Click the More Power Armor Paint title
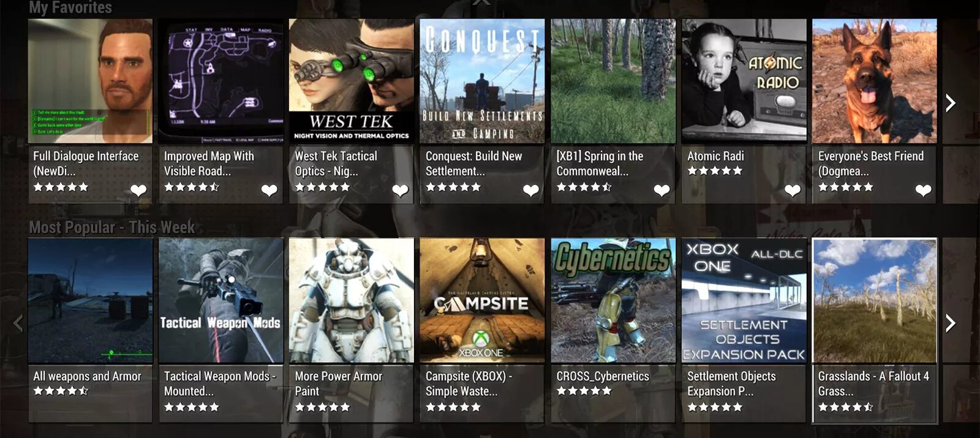980x438 pixels. coord(338,383)
